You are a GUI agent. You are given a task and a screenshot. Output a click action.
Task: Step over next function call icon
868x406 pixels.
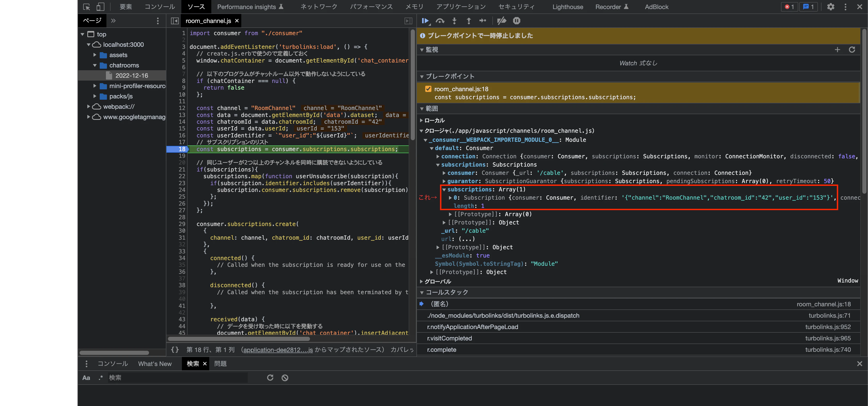[x=440, y=21]
